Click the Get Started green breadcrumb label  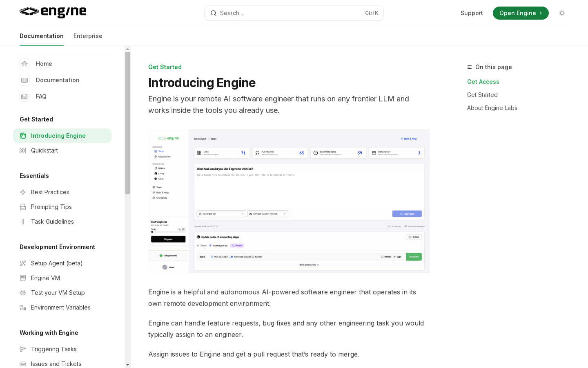click(x=165, y=67)
